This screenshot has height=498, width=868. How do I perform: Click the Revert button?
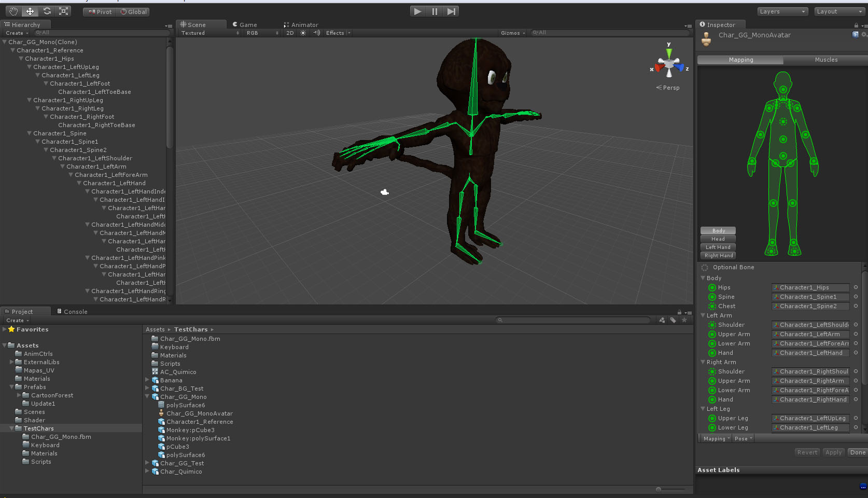click(807, 452)
